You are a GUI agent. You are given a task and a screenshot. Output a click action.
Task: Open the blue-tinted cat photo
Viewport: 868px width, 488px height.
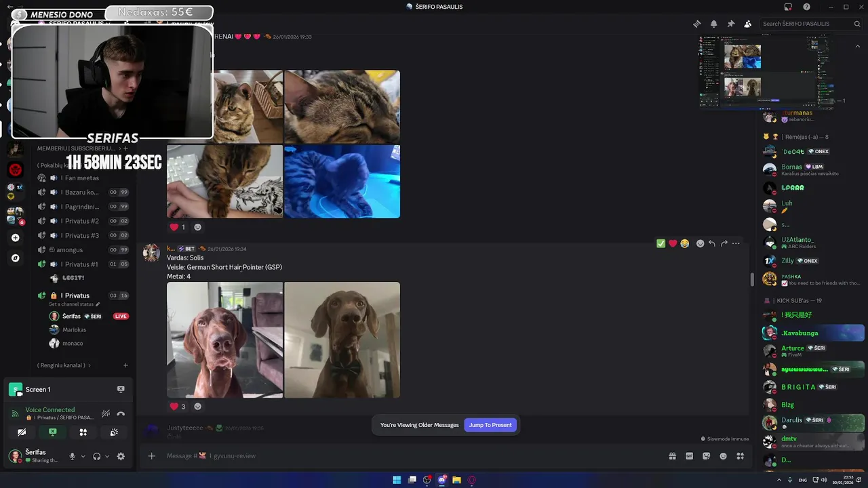(x=342, y=182)
